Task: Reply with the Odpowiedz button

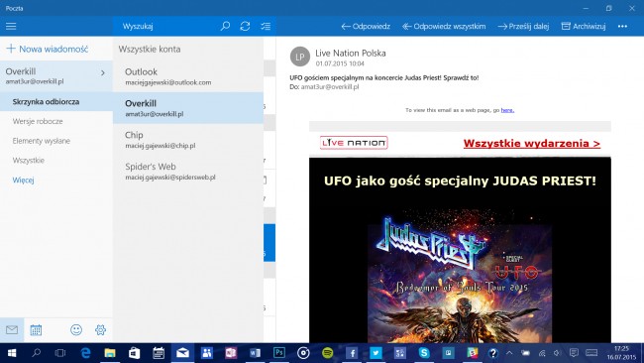Action: pos(366,27)
